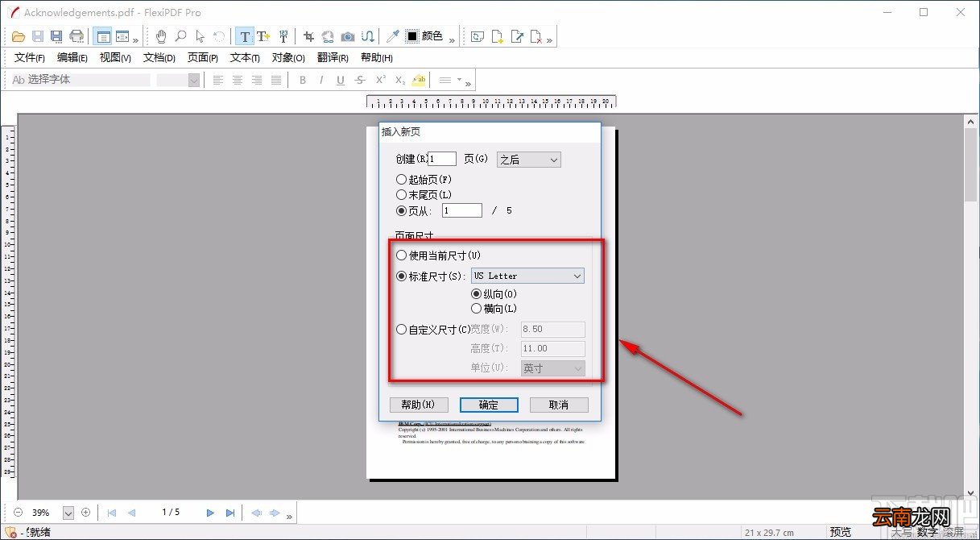Click the 确定 button
980x540 pixels.
pos(489,405)
